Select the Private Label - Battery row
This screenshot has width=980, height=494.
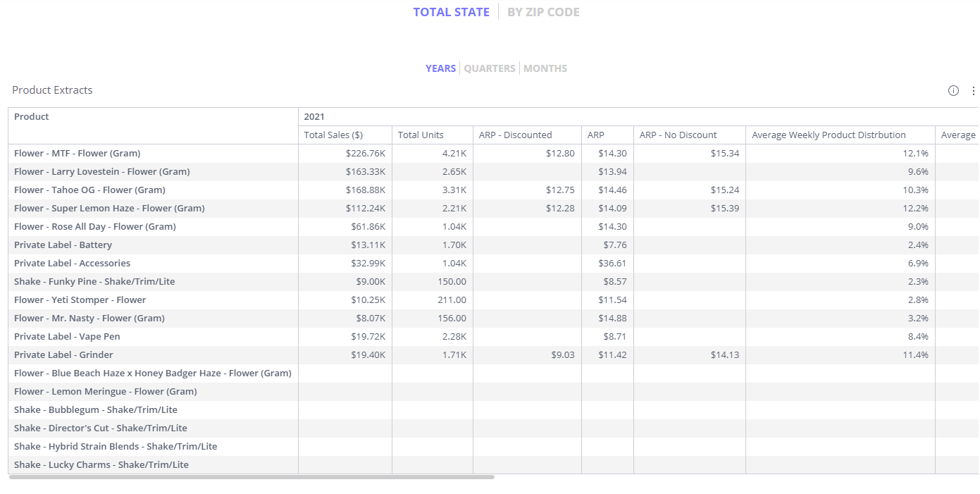63,245
